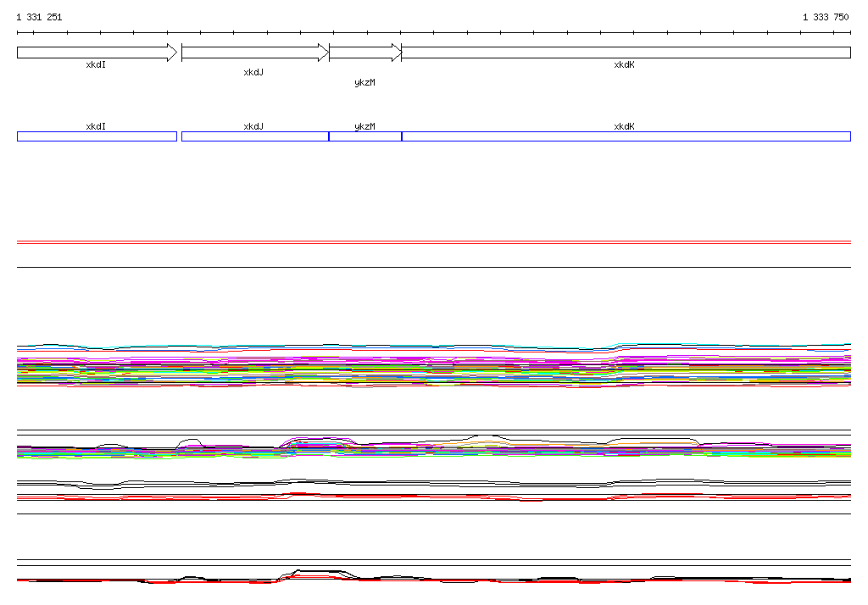Click the xkdI label beneath the white arrow
The image size is (868, 605).
click(x=96, y=64)
